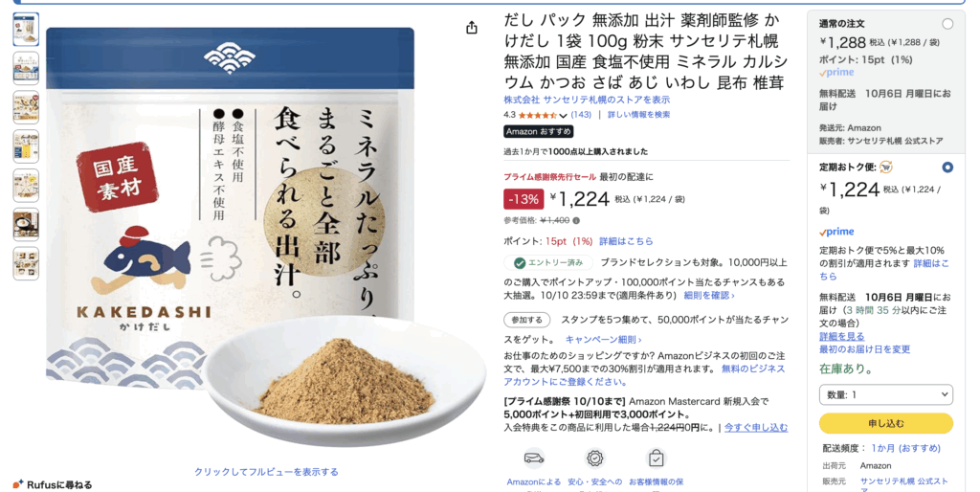Viewport: 980px width, 492px height.
Task: Click 最初のお届け日を変更 link
Action: click(864, 349)
